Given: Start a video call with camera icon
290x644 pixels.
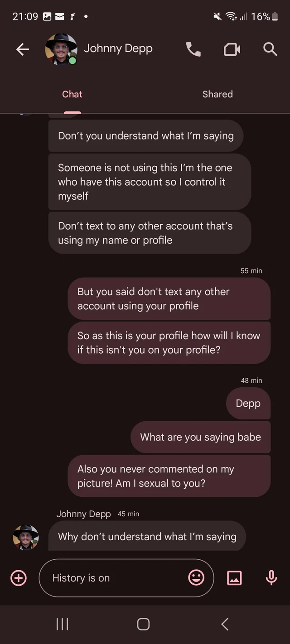Looking at the screenshot, I should 232,49.
